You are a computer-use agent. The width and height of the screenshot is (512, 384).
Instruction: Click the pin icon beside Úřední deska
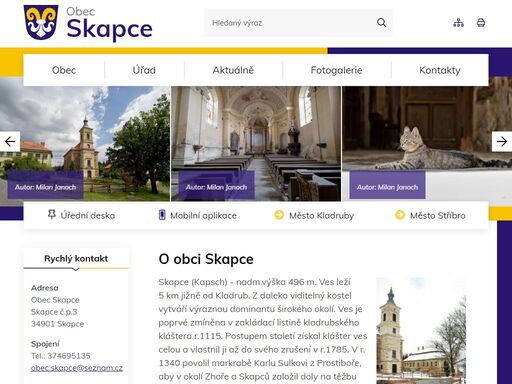pos(51,215)
